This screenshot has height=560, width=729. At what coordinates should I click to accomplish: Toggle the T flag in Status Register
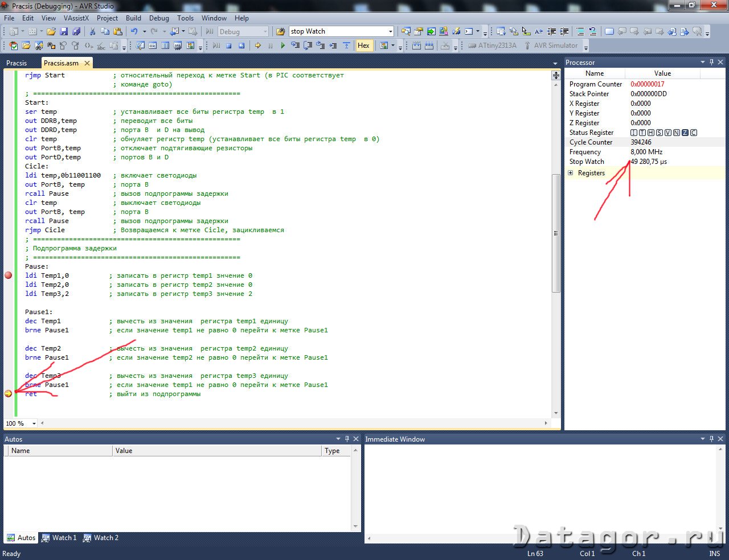[642, 133]
